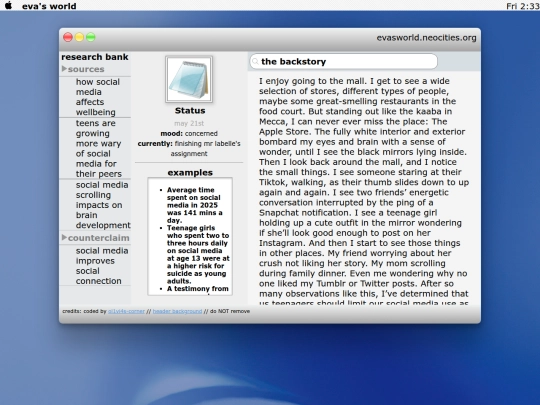Collapse the counterclaim disclosure triangle
Image resolution: width=540 pixels, height=405 pixels.
pyautogui.click(x=64, y=237)
